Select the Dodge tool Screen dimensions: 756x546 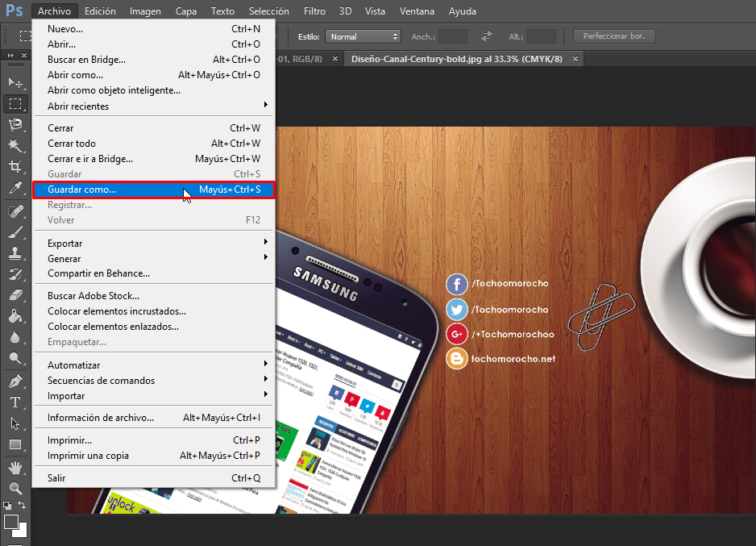point(15,358)
